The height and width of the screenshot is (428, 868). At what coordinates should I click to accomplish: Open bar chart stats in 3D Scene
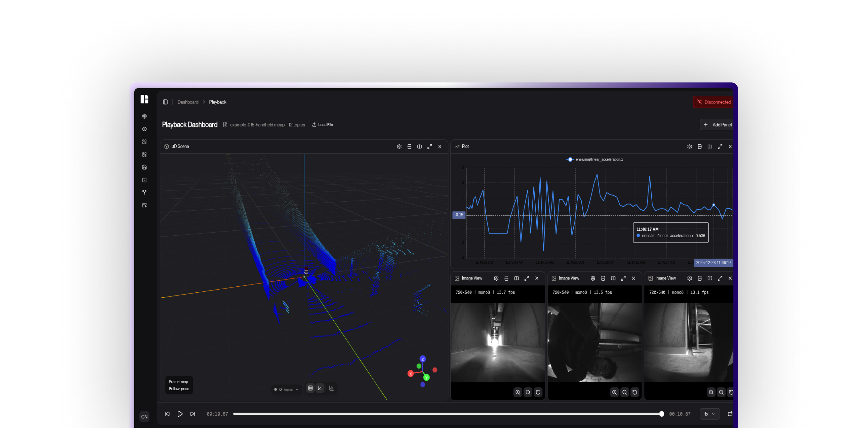[x=331, y=388]
